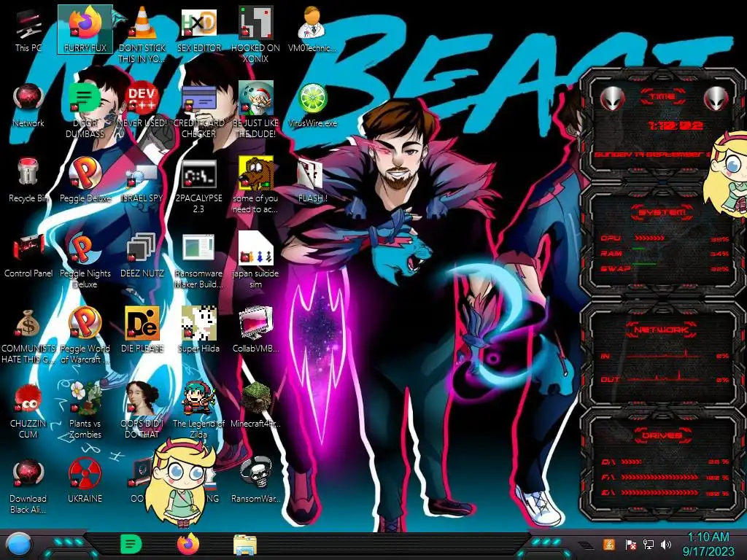Open the Recycle Bin

pos(28,180)
